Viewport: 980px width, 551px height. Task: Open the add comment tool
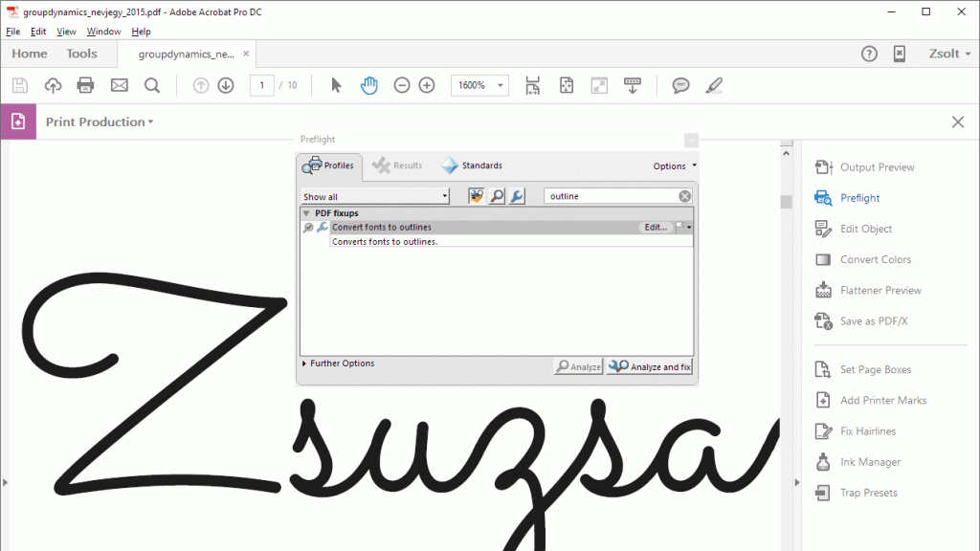680,85
